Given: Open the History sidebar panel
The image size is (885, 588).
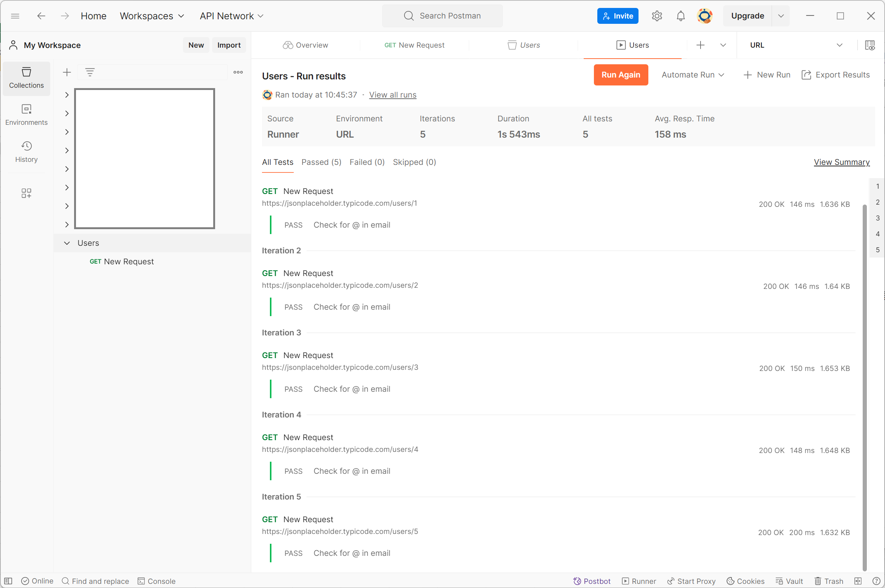Looking at the screenshot, I should (26, 152).
